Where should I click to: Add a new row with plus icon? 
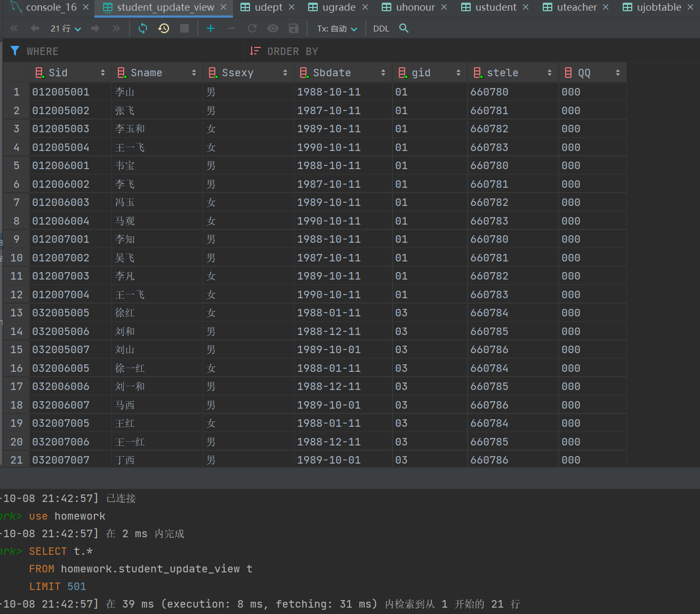click(x=211, y=28)
